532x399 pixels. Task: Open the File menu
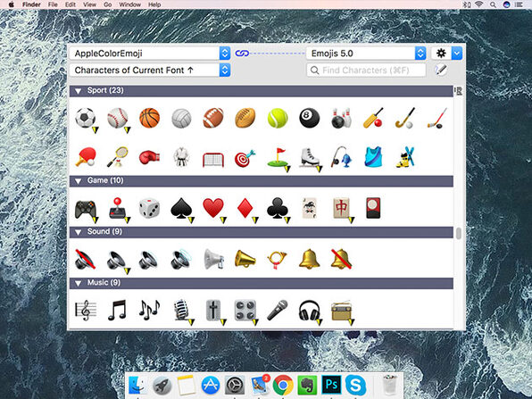(53, 4)
